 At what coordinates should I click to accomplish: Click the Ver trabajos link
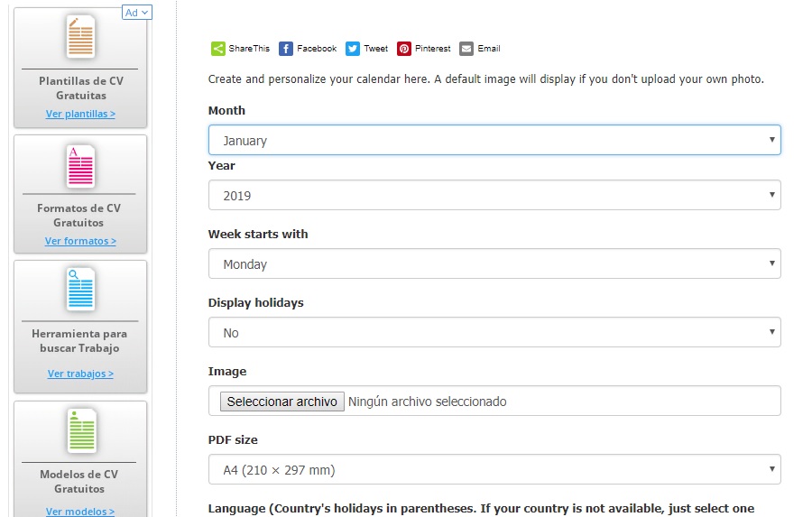(x=80, y=374)
